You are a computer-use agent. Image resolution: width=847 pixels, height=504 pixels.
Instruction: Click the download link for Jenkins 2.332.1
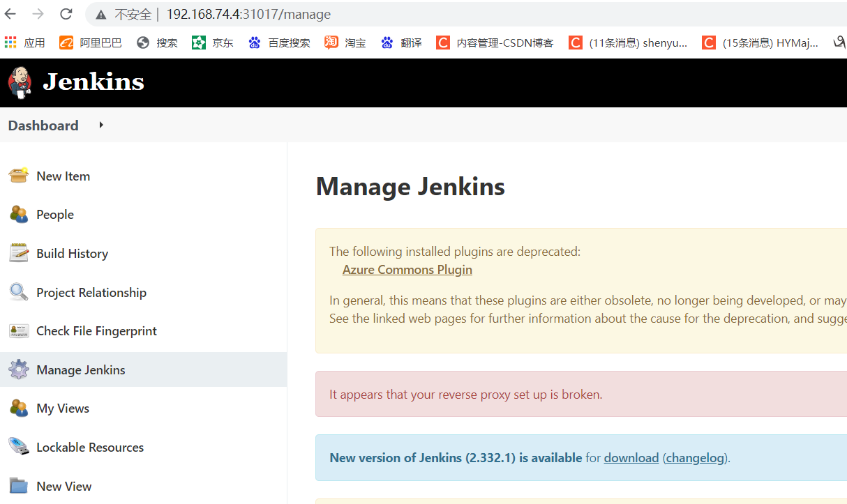coord(631,457)
